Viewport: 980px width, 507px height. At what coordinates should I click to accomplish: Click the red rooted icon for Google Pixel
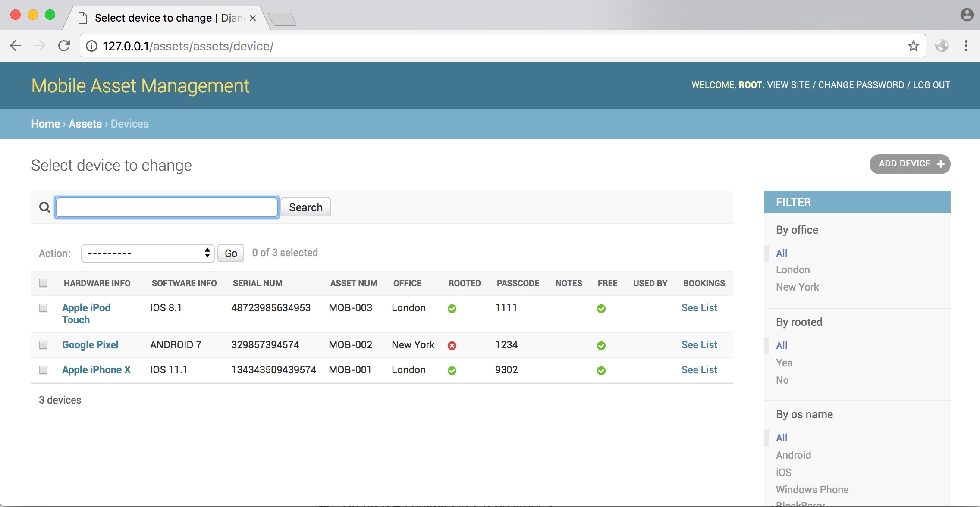452,346
